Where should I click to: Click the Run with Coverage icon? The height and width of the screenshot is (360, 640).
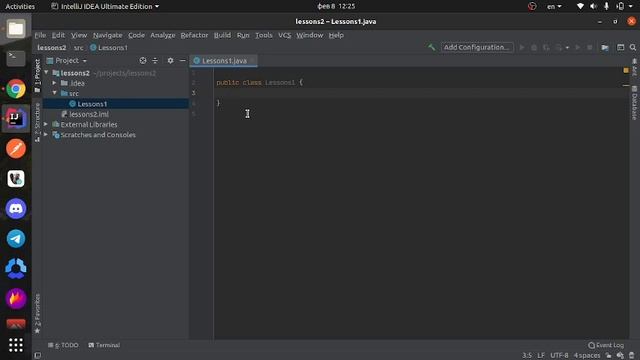[546, 47]
